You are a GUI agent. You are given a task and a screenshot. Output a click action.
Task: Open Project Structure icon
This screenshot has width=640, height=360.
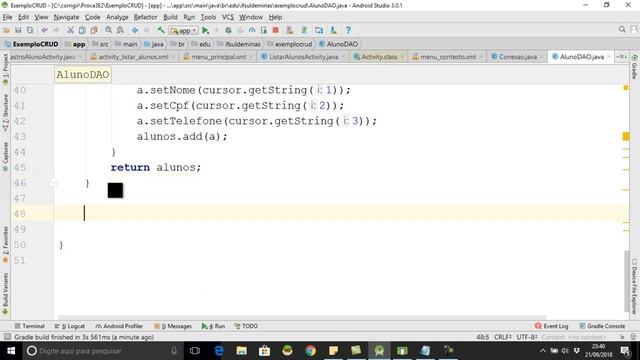tap(319, 30)
